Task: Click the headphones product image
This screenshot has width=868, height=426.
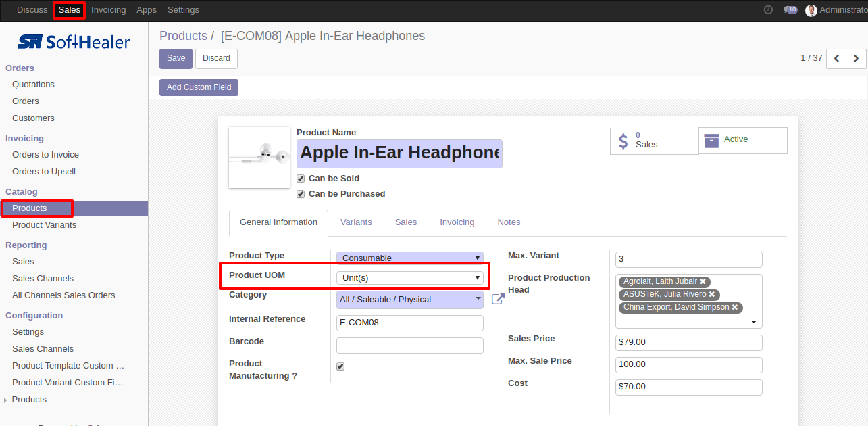Action: click(x=259, y=158)
